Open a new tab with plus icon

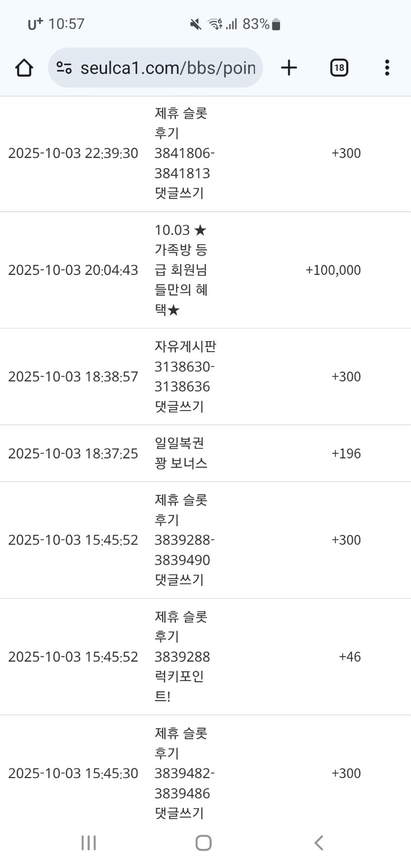[289, 68]
